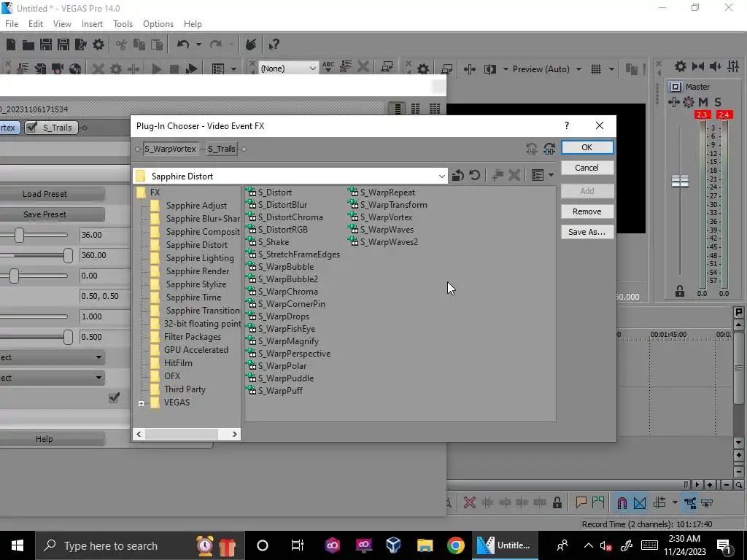Screen dimensions: 747x560
Task: Click Save Preset in the effect window
Action: [44, 214]
